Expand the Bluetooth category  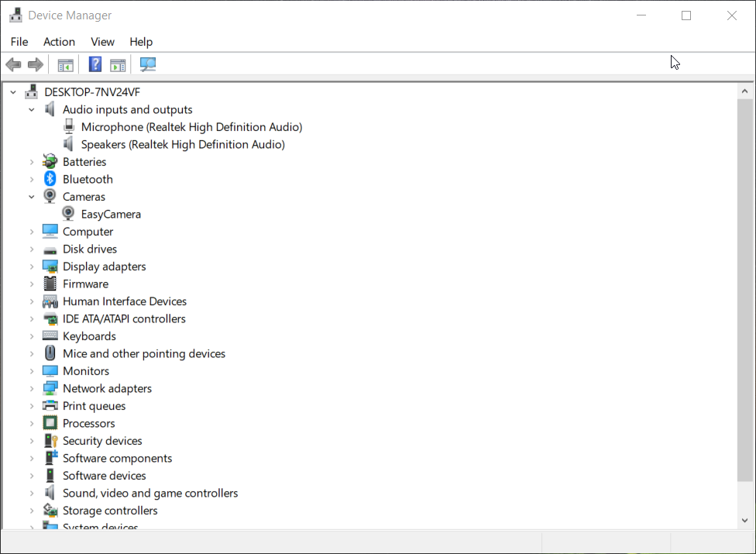[32, 179]
